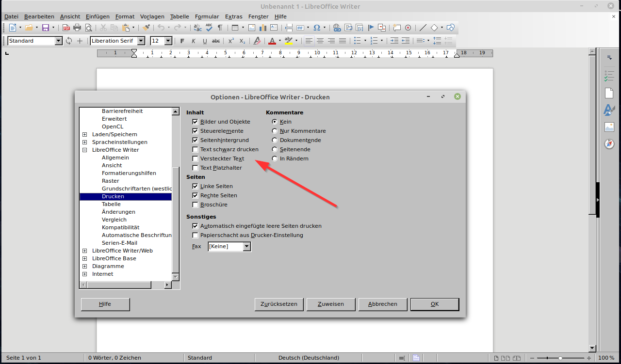Toggle Underline formatting (U)

(205, 41)
